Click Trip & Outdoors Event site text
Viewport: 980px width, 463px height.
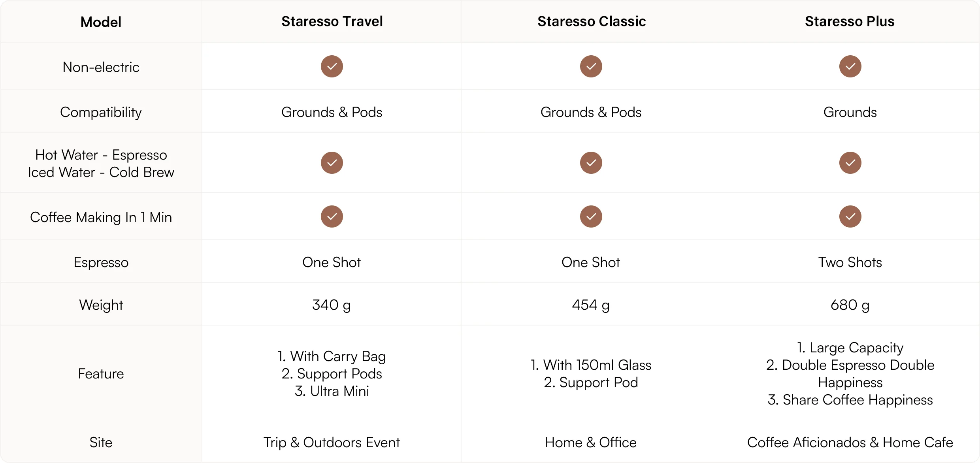click(332, 442)
